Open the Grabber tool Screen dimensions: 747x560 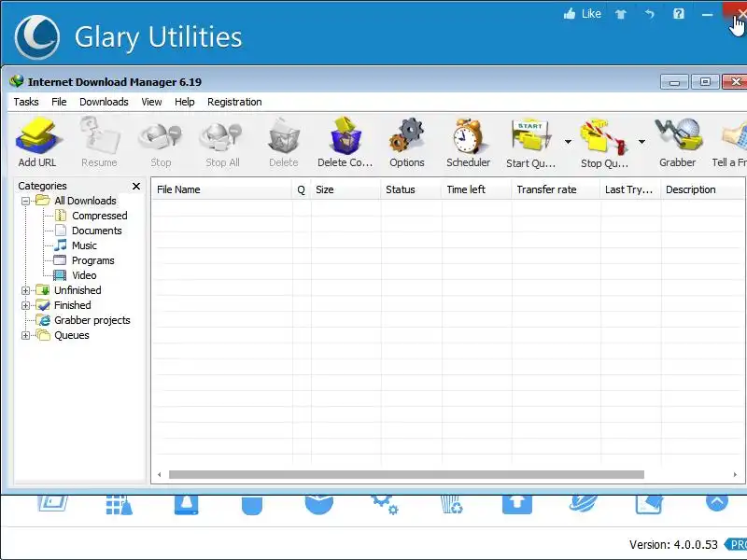[x=678, y=142]
